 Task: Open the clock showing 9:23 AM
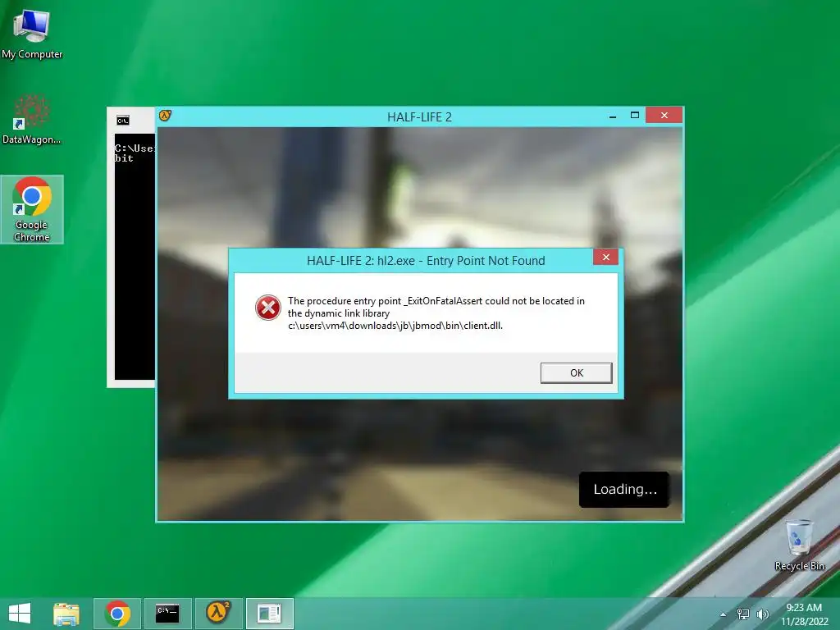pyautogui.click(x=804, y=614)
